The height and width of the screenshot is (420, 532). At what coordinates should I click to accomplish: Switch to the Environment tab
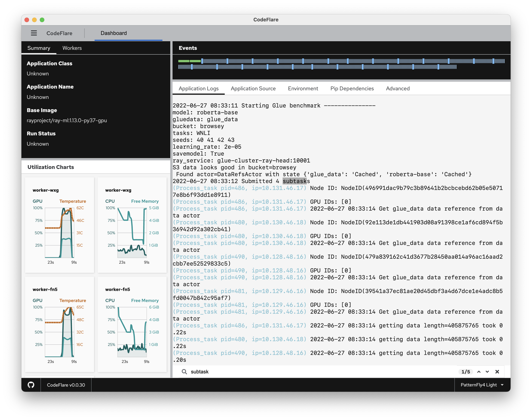click(x=303, y=89)
